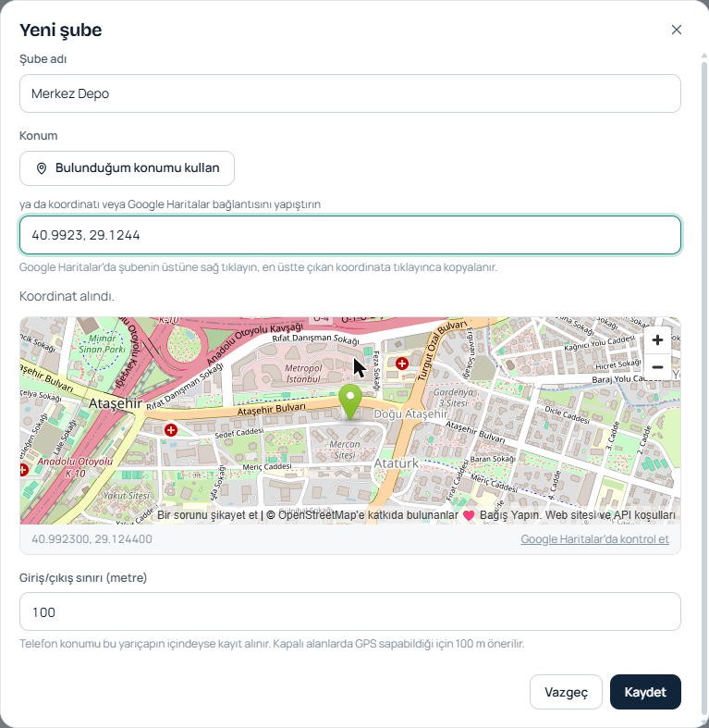Click the hospital cross icon near Turgut Özal Bulvarı
The width and height of the screenshot is (709, 728).
pos(402,364)
